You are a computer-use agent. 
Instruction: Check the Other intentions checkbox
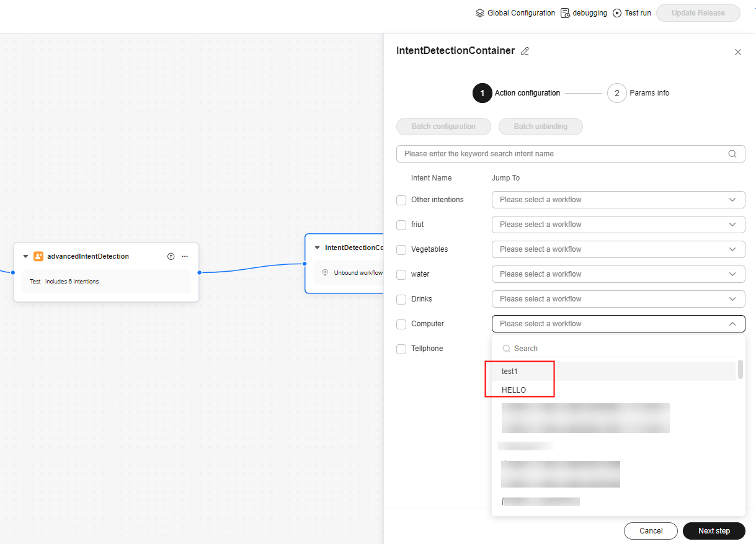click(401, 200)
